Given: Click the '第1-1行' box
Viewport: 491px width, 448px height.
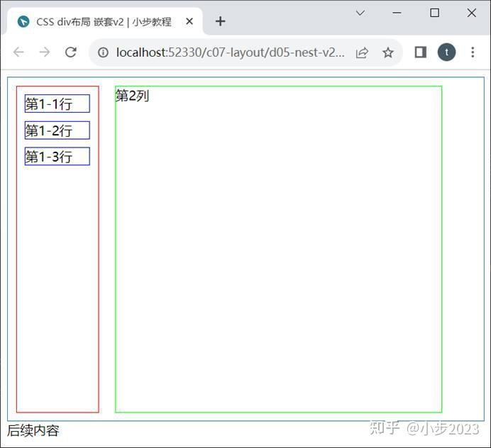Looking at the screenshot, I should [x=57, y=103].
